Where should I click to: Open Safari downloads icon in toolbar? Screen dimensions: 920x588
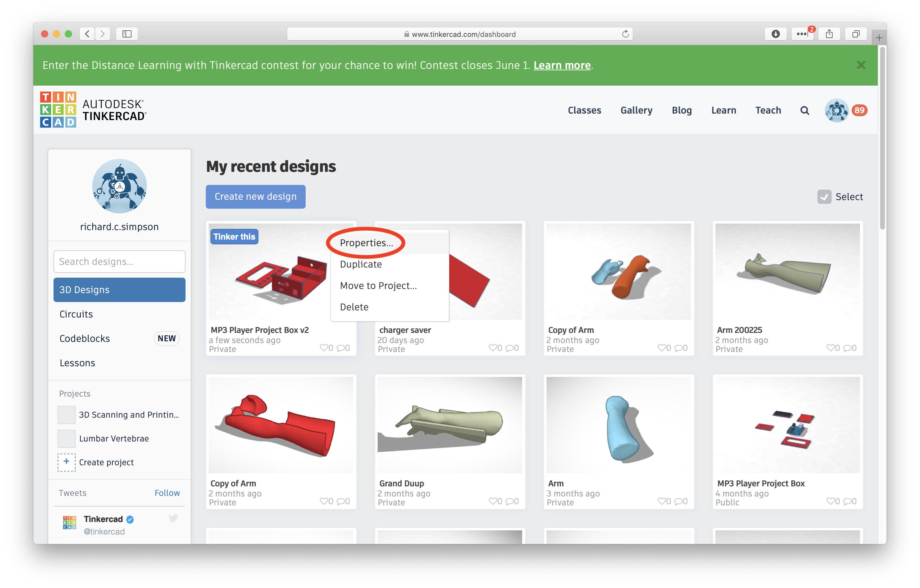pyautogui.click(x=775, y=34)
